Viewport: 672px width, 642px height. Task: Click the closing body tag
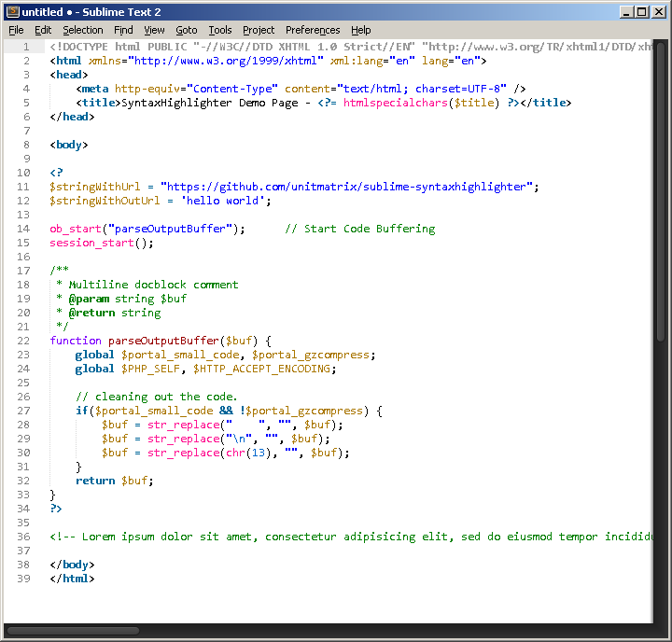pyautogui.click(x=72, y=565)
